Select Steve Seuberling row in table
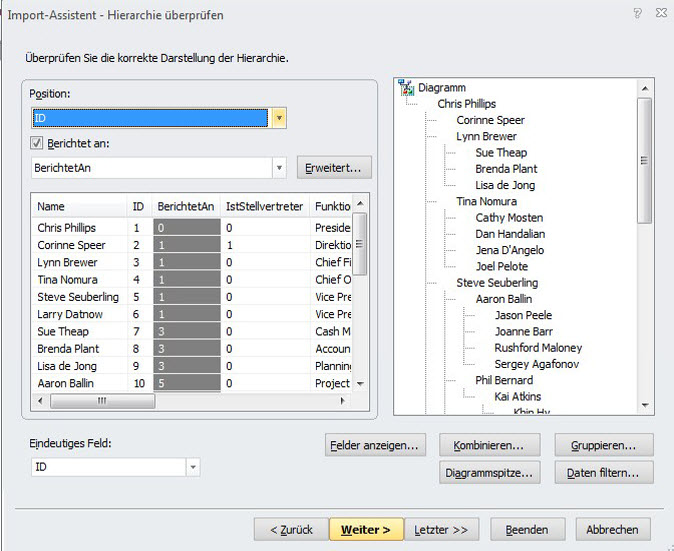 coord(192,297)
